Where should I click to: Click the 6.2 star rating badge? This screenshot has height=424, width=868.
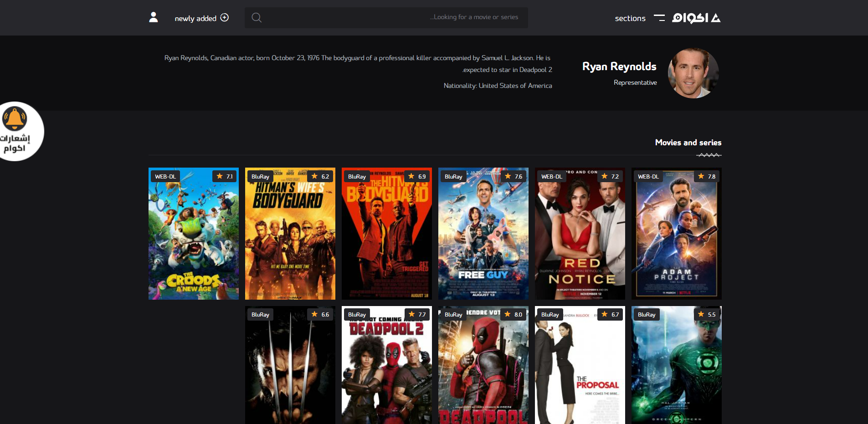coord(320,176)
